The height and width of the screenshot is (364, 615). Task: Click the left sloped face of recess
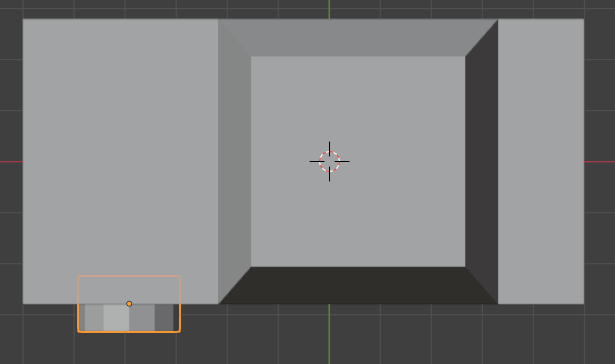(x=235, y=161)
